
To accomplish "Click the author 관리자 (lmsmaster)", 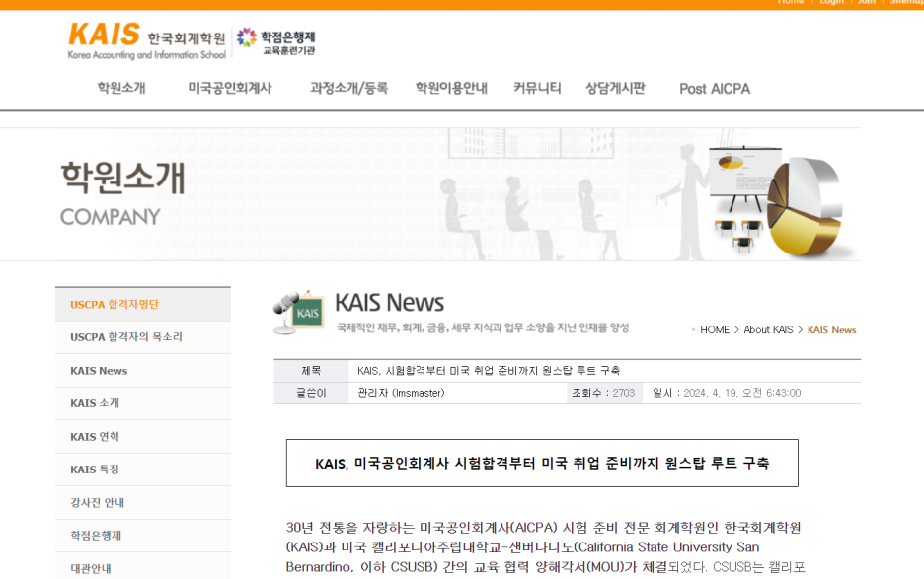I will (401, 393).
